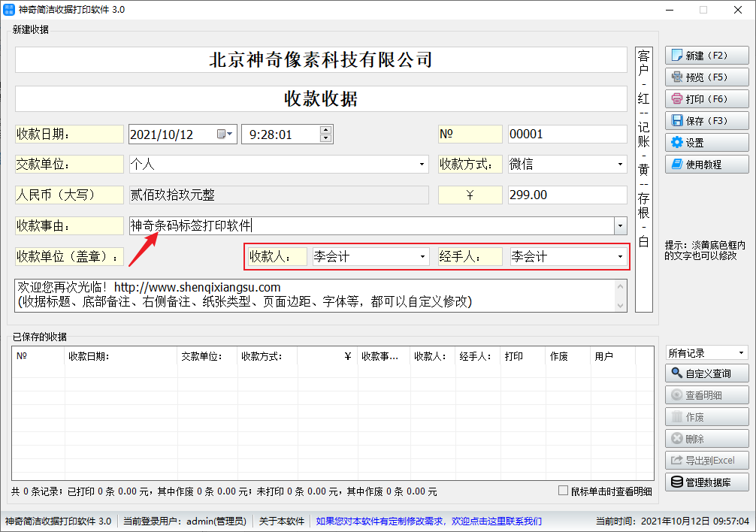
Task: Sort by the № column header
Action: [x=38, y=356]
